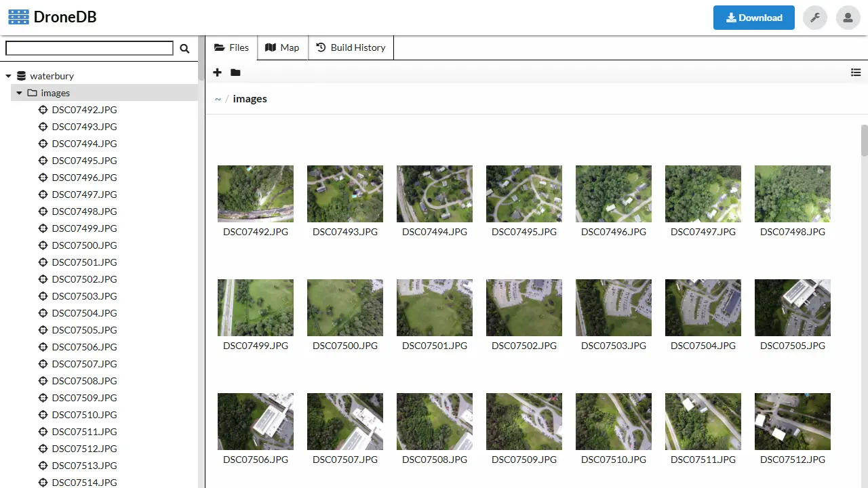Click the Download button
Image resolution: width=868 pixels, height=488 pixels.
point(753,18)
